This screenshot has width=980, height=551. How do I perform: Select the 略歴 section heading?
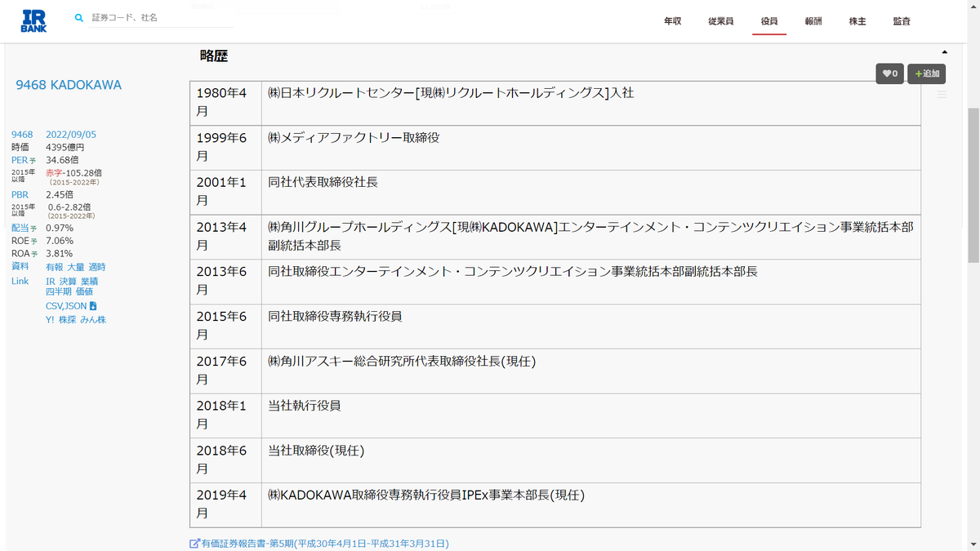[214, 56]
